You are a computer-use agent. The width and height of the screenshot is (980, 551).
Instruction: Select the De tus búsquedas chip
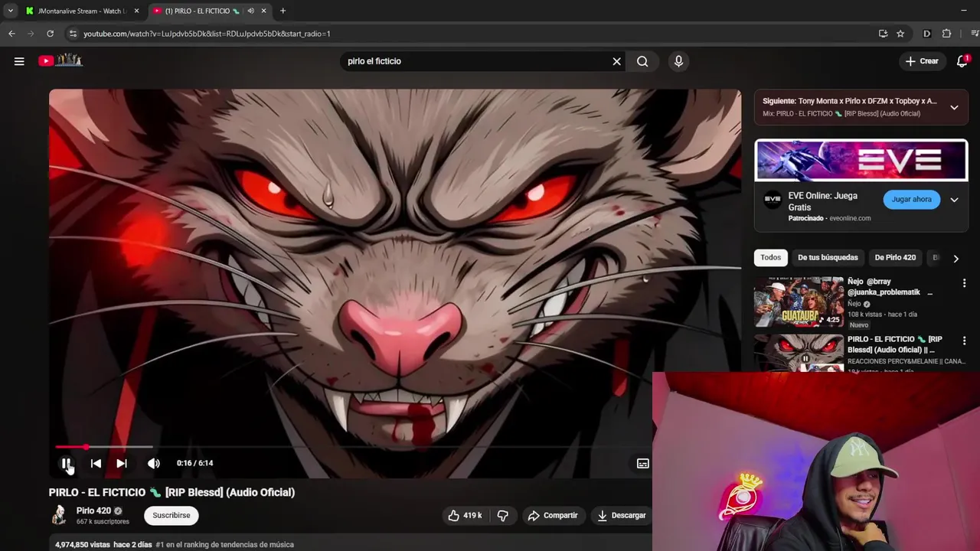click(x=828, y=257)
